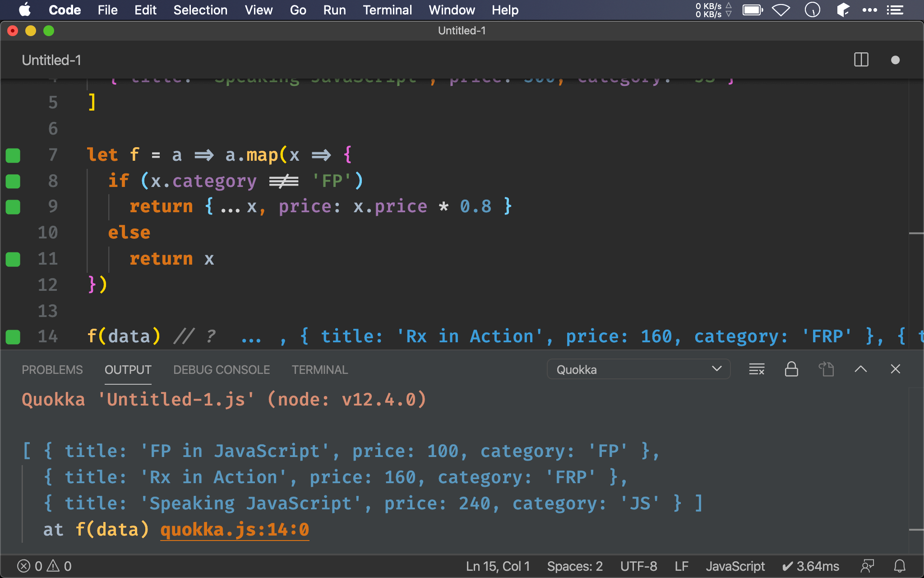The image size is (924, 578).
Task: Toggle output scroll lock padlock
Action: coord(791,369)
